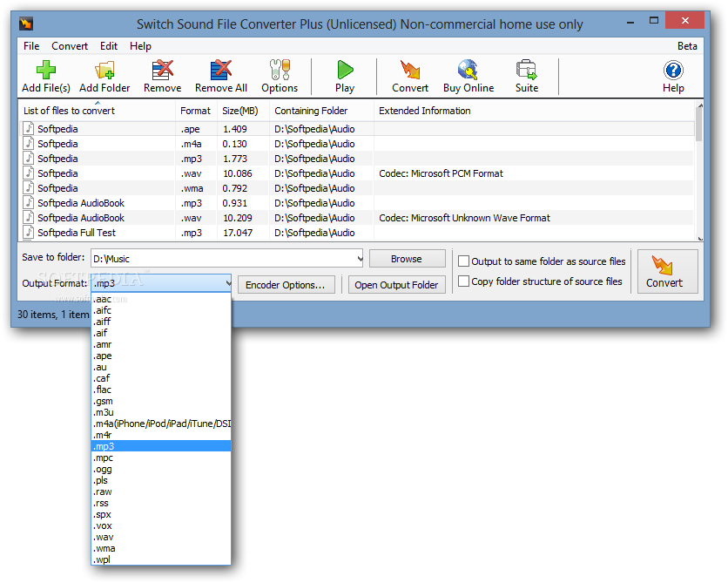Choose .raw from the format list

160,491
